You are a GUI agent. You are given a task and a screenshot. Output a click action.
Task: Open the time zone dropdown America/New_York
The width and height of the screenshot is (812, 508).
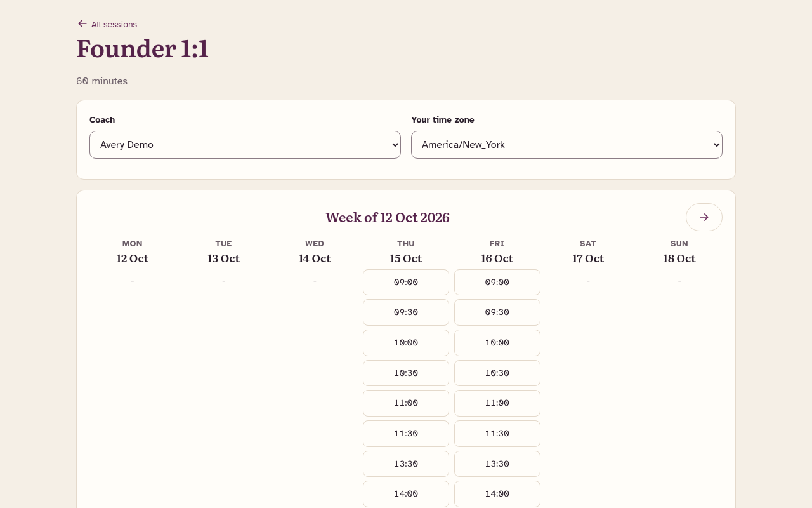click(566, 145)
